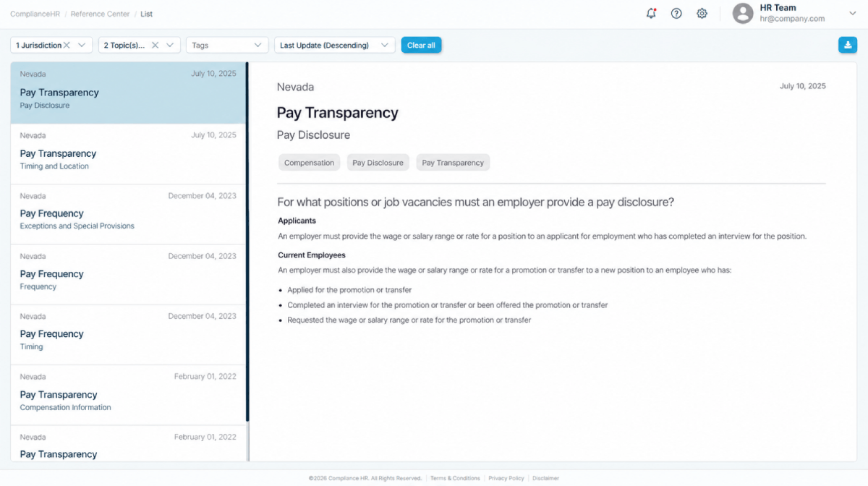Open the Pay Frequency entry subtitled Frequency

tap(128, 274)
